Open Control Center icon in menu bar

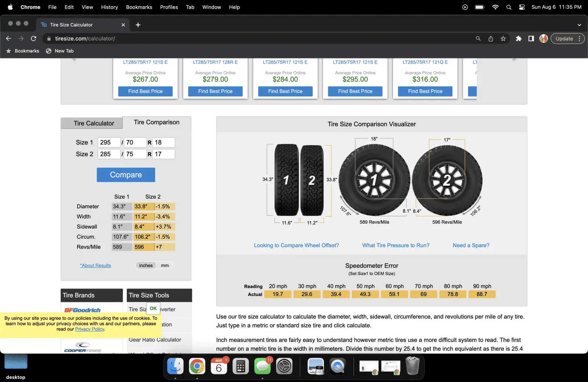(x=521, y=7)
